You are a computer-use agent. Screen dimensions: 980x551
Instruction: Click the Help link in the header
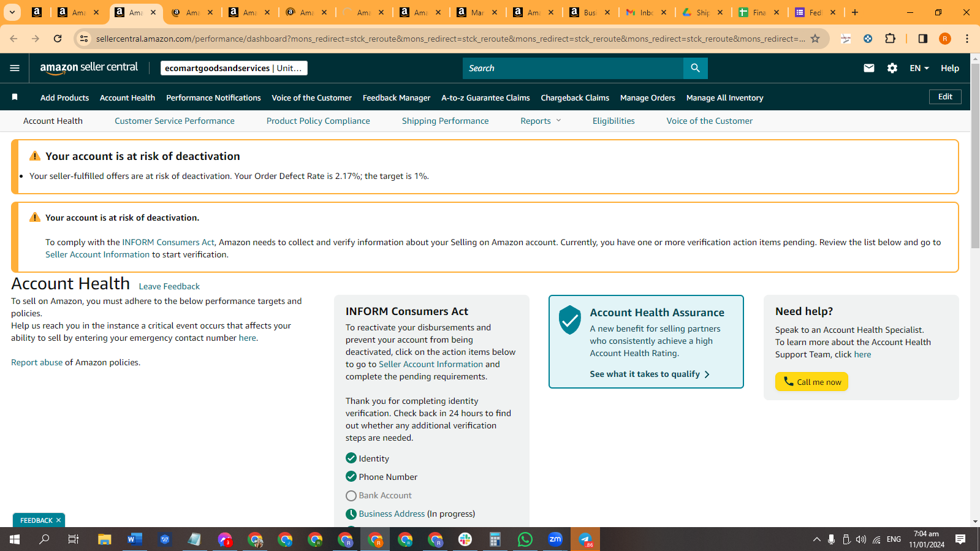(950, 68)
